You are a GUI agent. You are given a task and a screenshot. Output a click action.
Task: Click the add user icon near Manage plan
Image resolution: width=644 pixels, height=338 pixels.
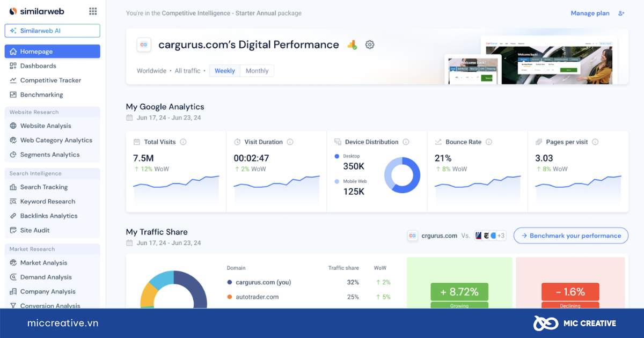621,13
